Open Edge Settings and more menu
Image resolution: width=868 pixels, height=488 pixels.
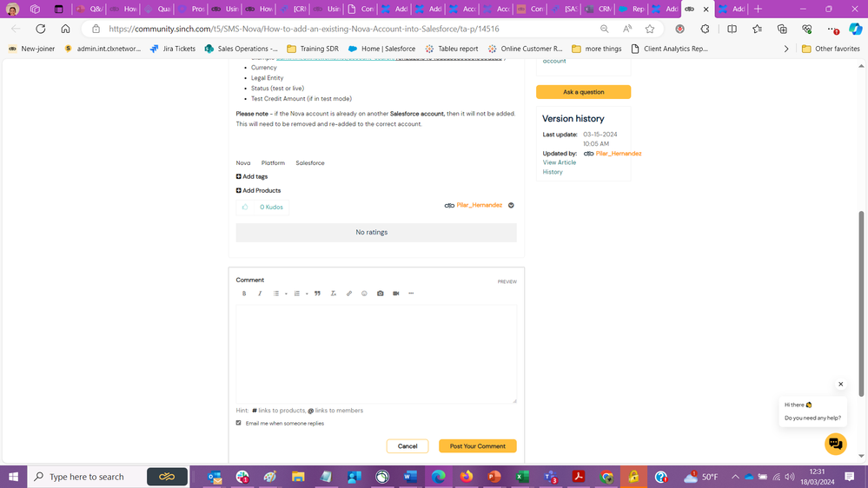click(832, 29)
